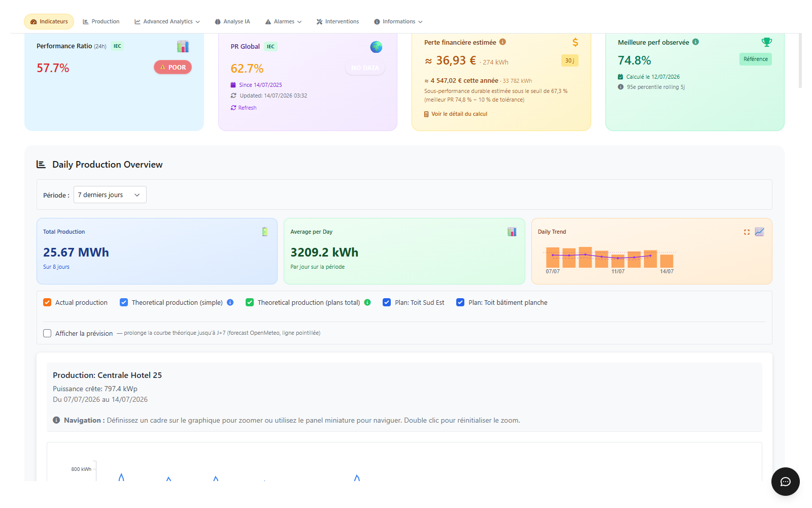Viewport: 812px width, 508px height.
Task: Click the 57.7% performance ratio value
Action: click(53, 68)
